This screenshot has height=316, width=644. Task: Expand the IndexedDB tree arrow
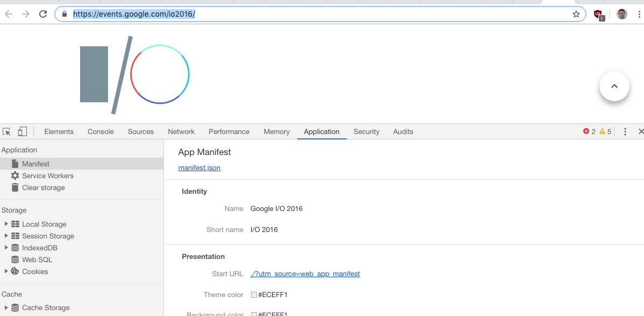[x=6, y=248]
